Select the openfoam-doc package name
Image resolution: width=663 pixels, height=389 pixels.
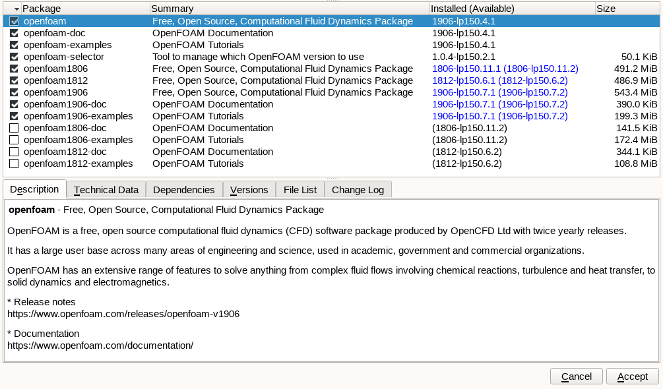(55, 33)
